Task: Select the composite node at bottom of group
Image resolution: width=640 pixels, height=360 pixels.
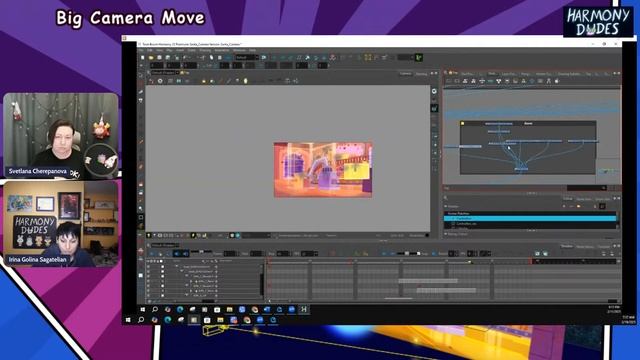Action: point(521,169)
